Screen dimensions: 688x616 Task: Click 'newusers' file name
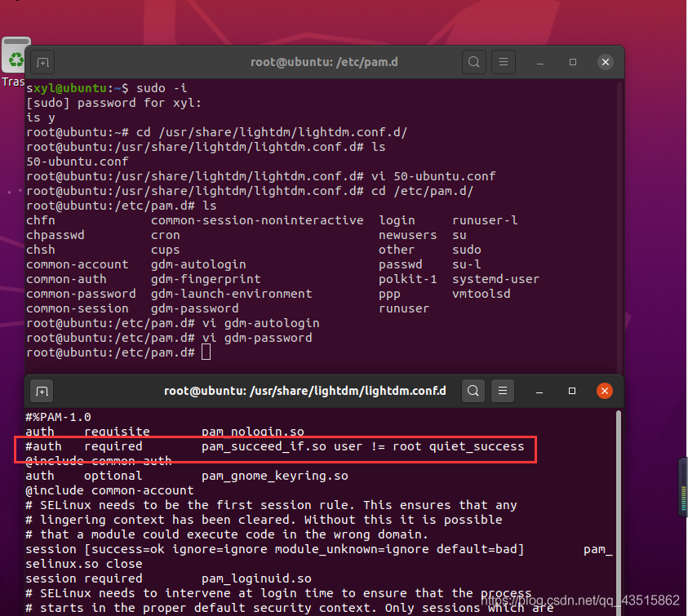[x=407, y=235]
